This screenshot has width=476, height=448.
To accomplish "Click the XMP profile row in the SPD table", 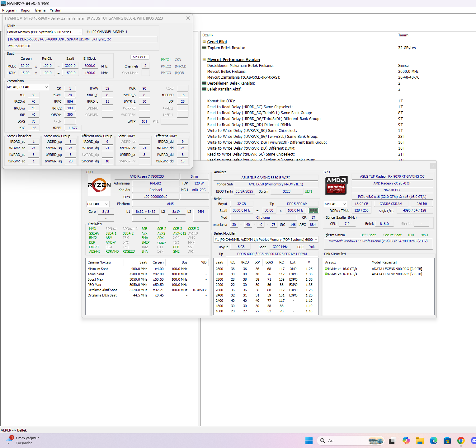I will pos(266,269).
